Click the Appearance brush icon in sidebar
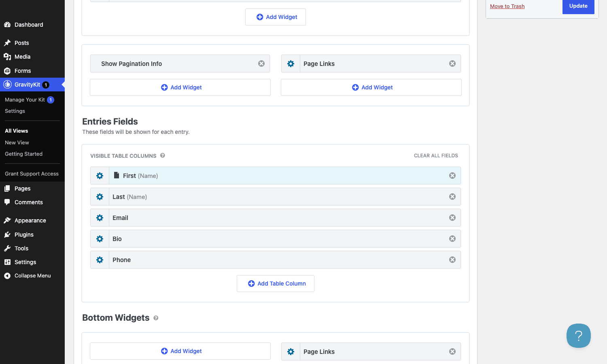Image resolution: width=607 pixels, height=364 pixels. click(x=7, y=220)
